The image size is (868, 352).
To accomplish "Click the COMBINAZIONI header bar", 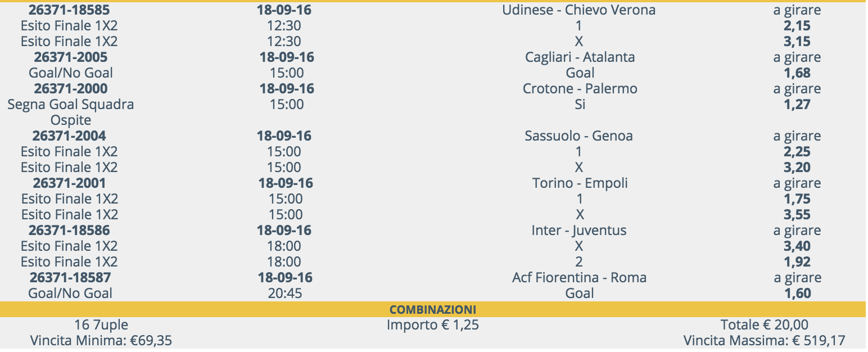I will (433, 309).
